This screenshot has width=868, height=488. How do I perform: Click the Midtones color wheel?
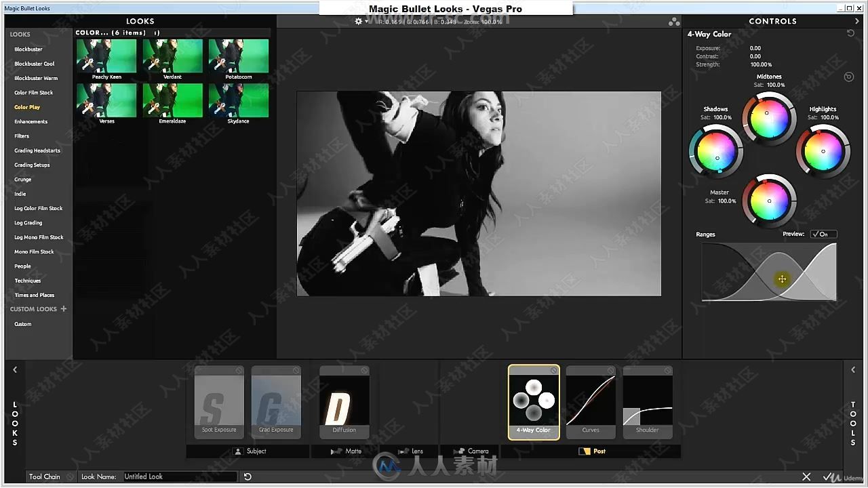pos(769,118)
